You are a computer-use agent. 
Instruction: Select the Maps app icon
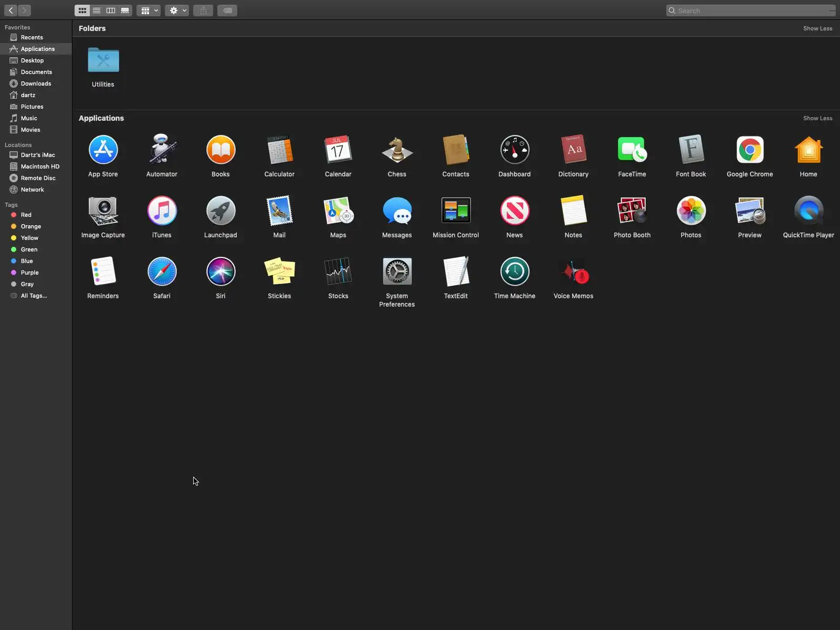point(338,211)
